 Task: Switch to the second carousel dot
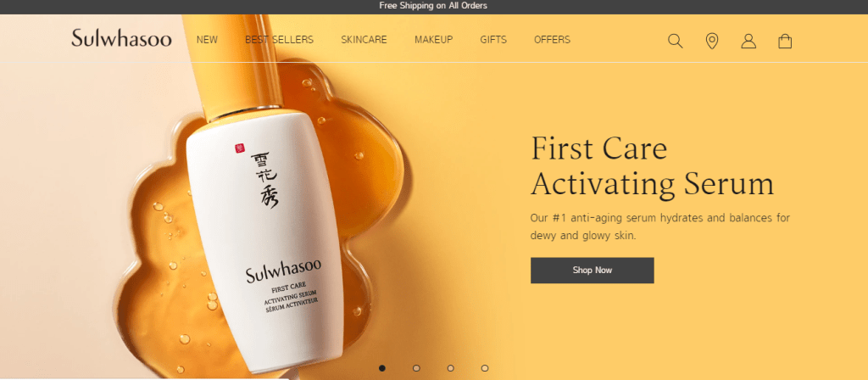(x=416, y=368)
